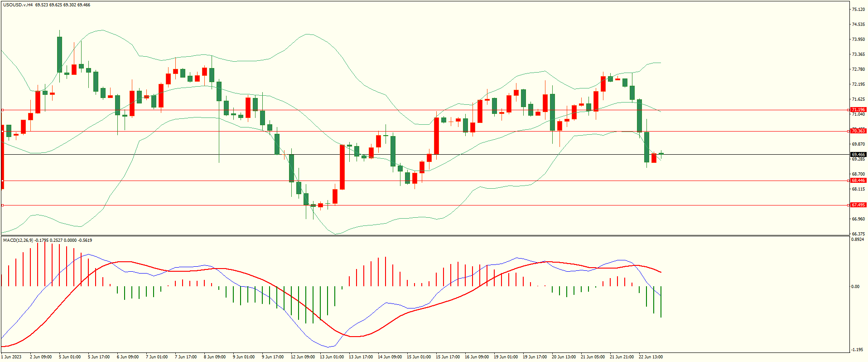Screen dimensions: 868x362
Task: Grab the left handle of the 71.196 line
Action: (2, 110)
